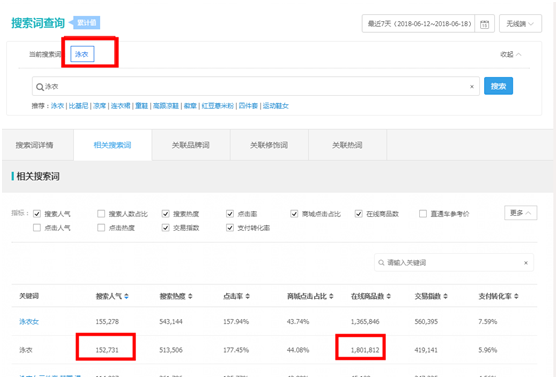The width and height of the screenshot is (558, 379).
Task: Click the 419,141 transaction index value
Action: click(426, 350)
